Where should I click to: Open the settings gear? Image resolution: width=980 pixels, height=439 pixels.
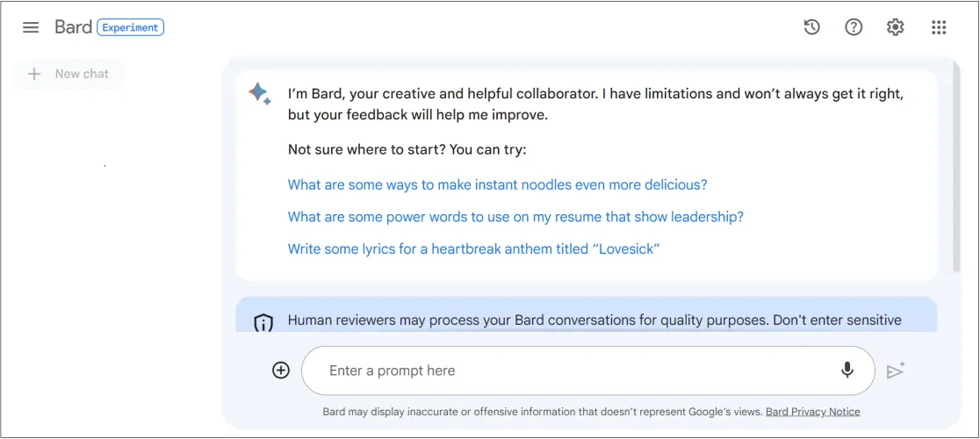pyautogui.click(x=895, y=27)
